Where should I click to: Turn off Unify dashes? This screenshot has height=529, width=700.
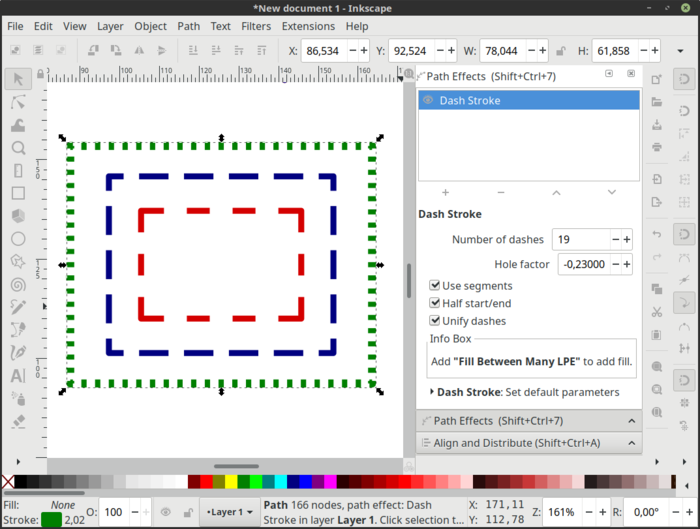coord(435,321)
